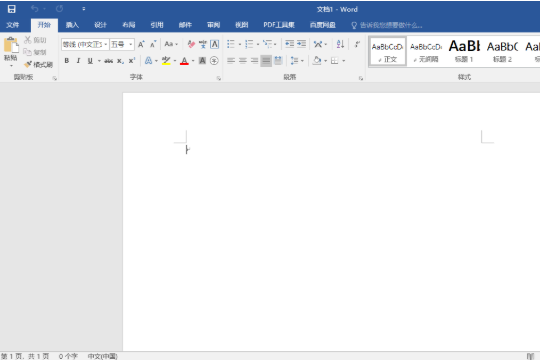Click the Save icon in quick access toolbar

tap(11, 9)
